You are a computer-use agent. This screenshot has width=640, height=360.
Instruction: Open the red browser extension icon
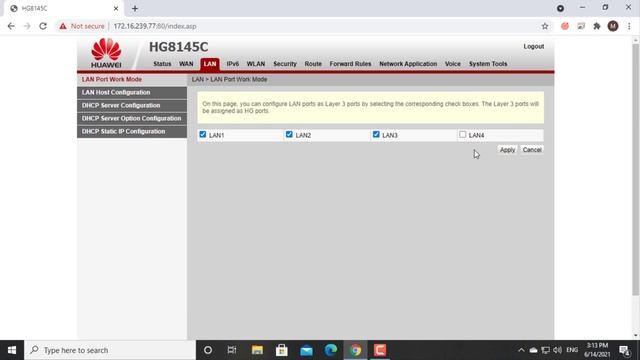pyautogui.click(x=565, y=26)
